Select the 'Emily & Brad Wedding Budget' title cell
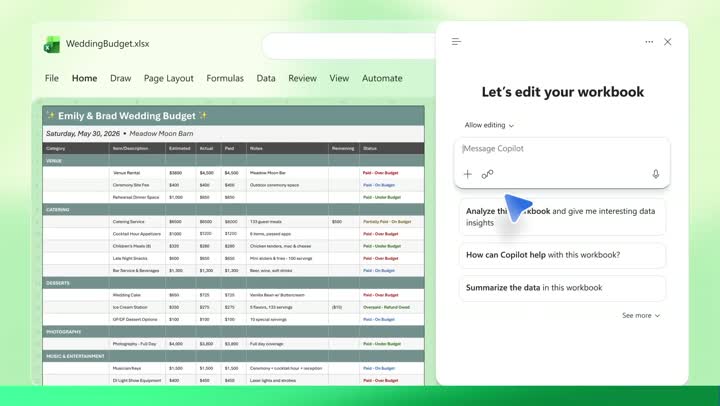The image size is (720, 406). [233, 116]
